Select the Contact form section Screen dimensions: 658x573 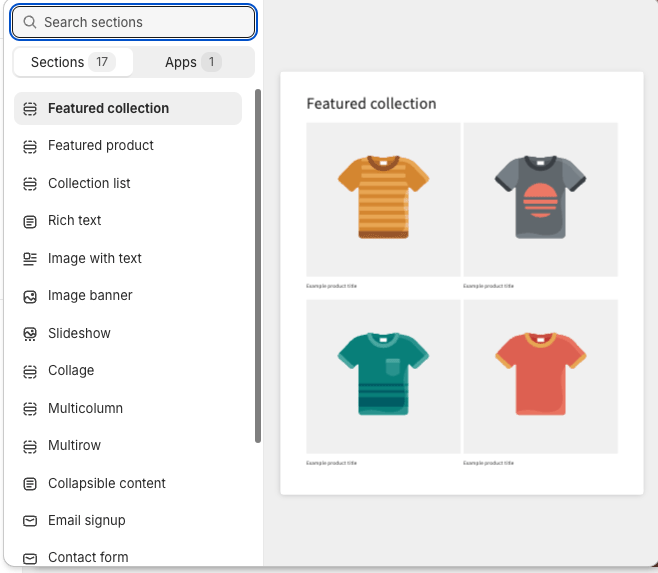[128, 557]
